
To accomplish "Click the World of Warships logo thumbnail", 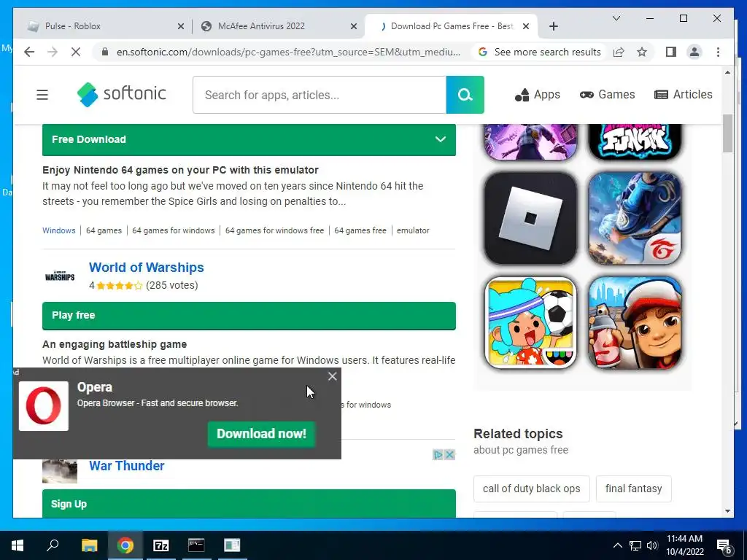I will coord(60,276).
